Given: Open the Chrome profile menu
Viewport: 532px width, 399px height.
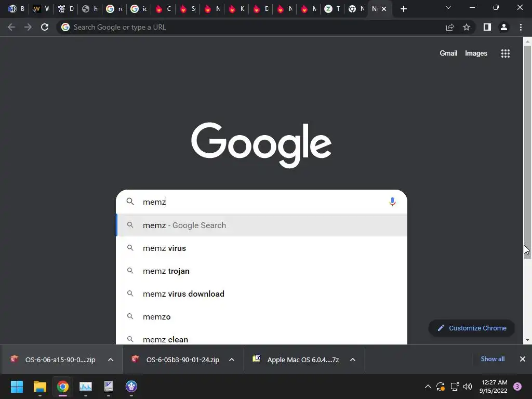Looking at the screenshot, I should point(504,27).
